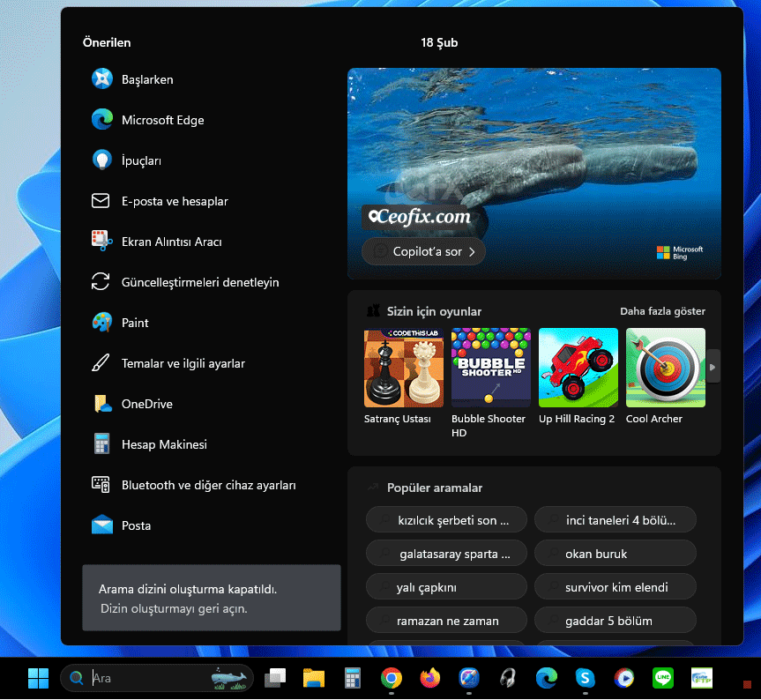
Task: Click the 18 Şub date heading
Action: [439, 42]
